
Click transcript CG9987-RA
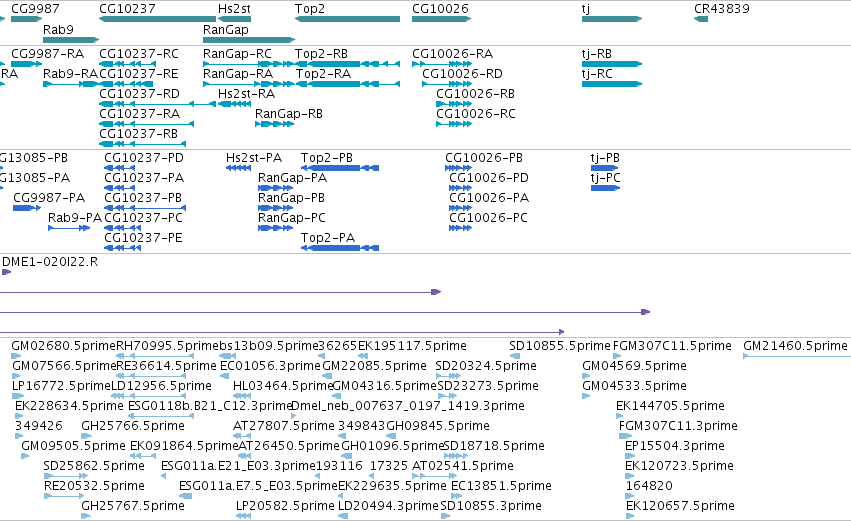[27, 64]
